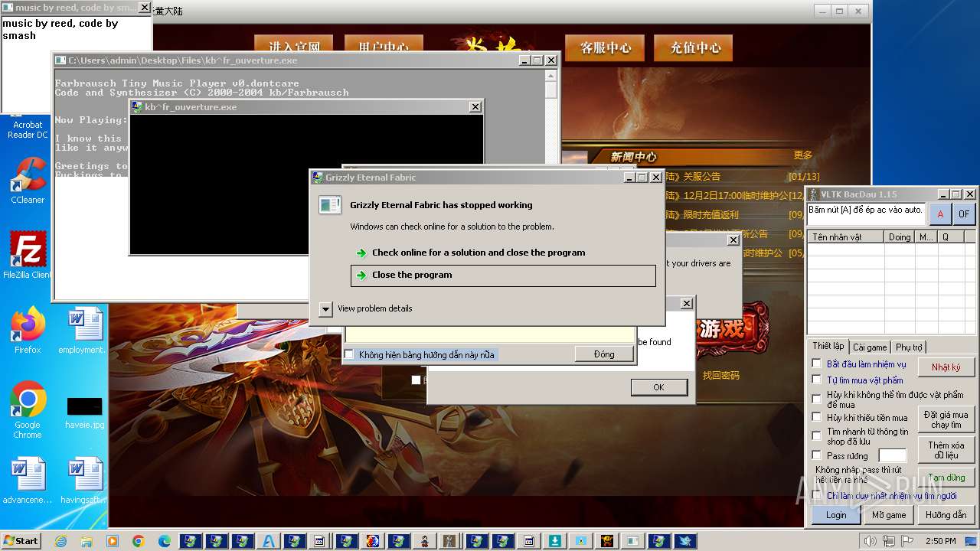The image size is (980, 551).
Task: Click 找回密码 link in launcher
Action: click(721, 376)
